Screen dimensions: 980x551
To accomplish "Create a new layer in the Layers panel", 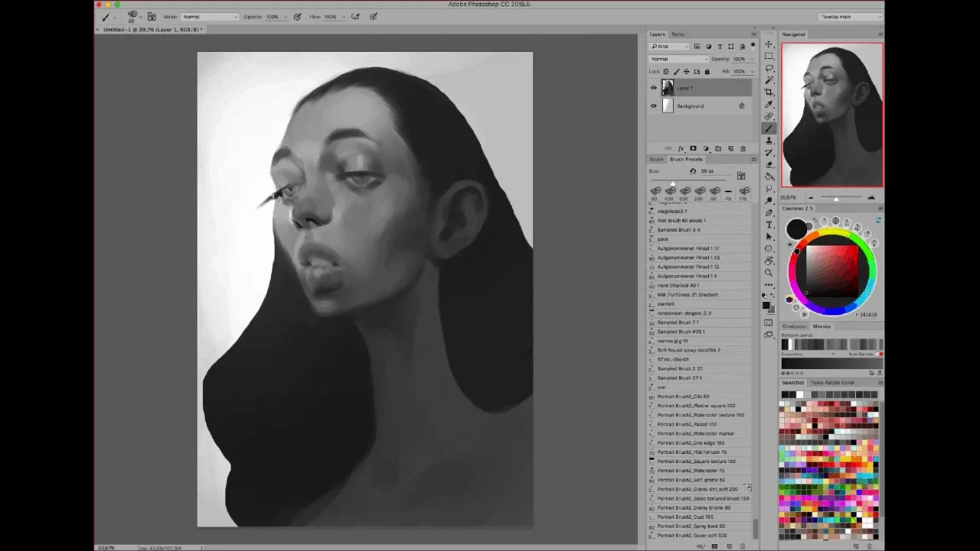I will pyautogui.click(x=731, y=149).
